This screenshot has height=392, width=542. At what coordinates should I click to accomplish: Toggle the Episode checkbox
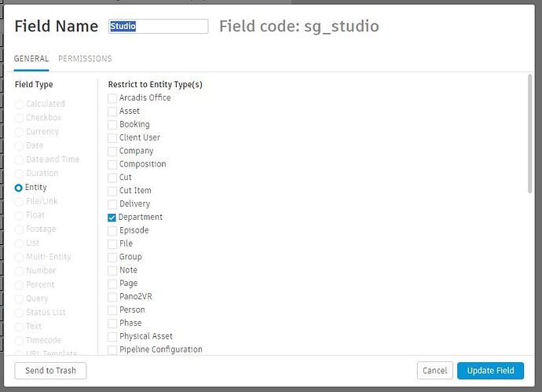point(112,231)
